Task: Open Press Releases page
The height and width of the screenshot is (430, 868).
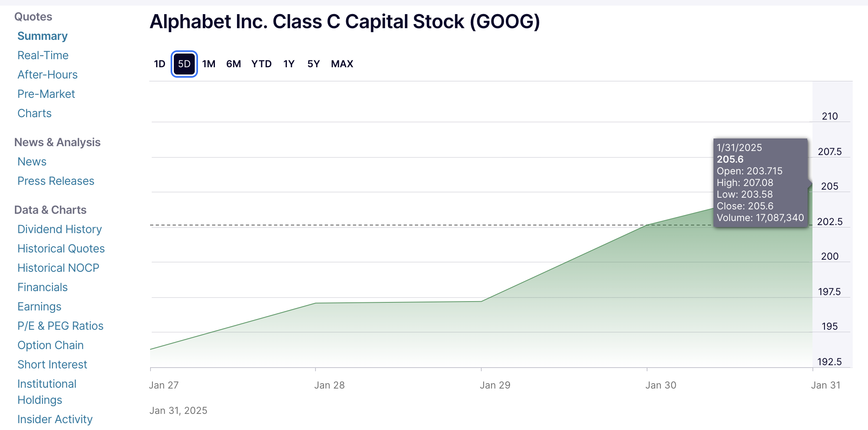Action: pos(56,181)
